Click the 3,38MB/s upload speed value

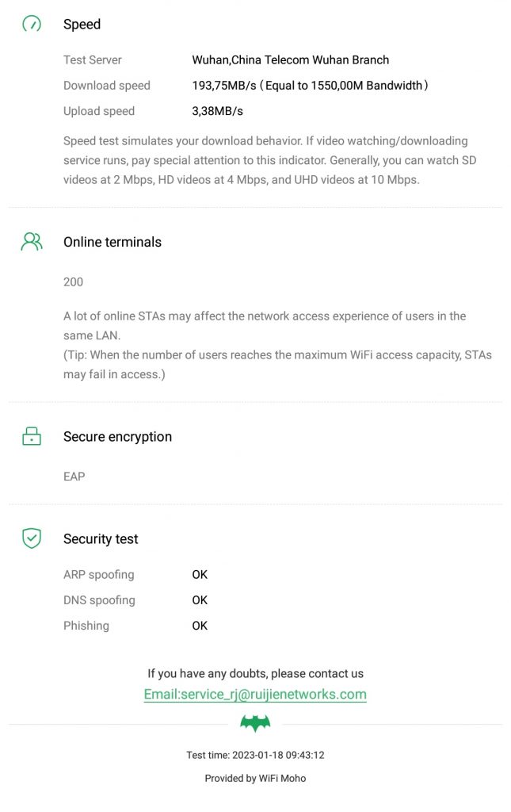217,111
